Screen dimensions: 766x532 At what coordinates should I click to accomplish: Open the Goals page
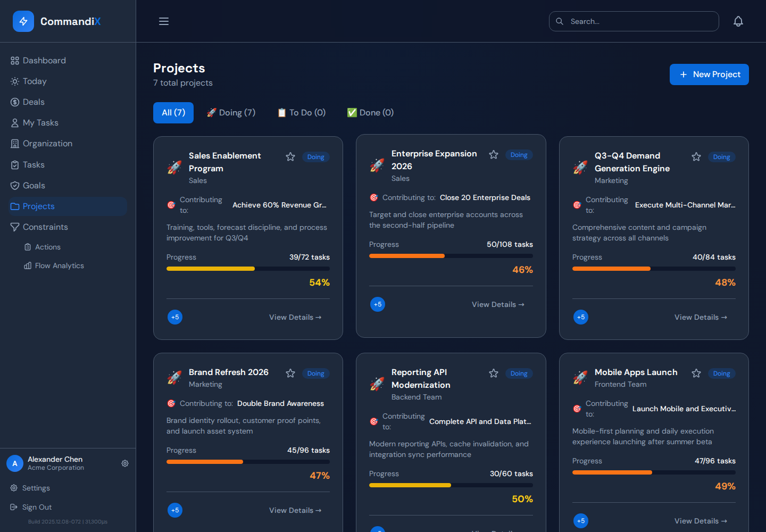68,186
